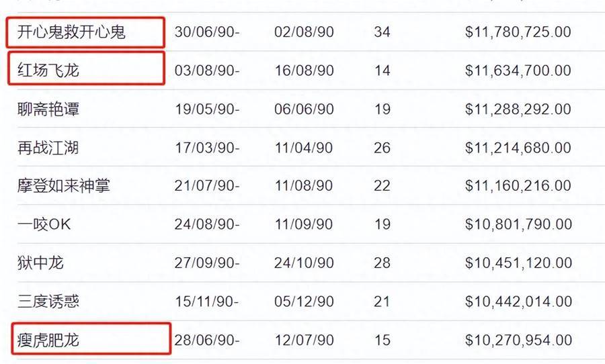Select the $11,634,700.00 gross figure
Viewport: 605px width, 364px height.
(x=518, y=71)
